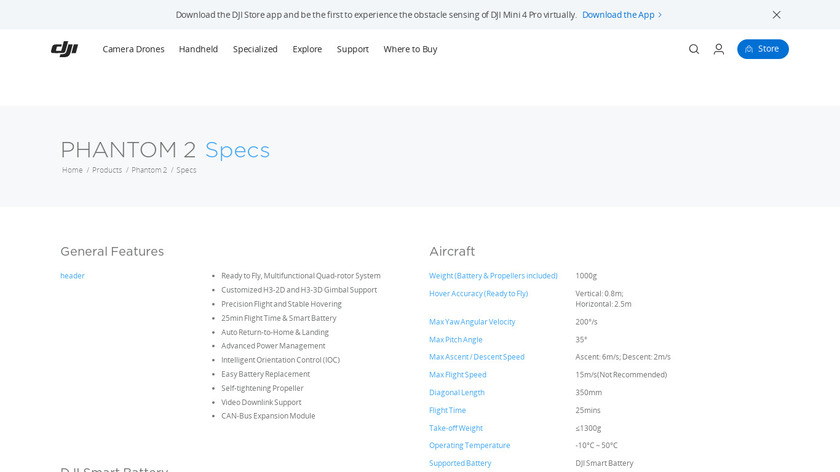Go to Products breadcrumb
840x472 pixels.
click(107, 170)
